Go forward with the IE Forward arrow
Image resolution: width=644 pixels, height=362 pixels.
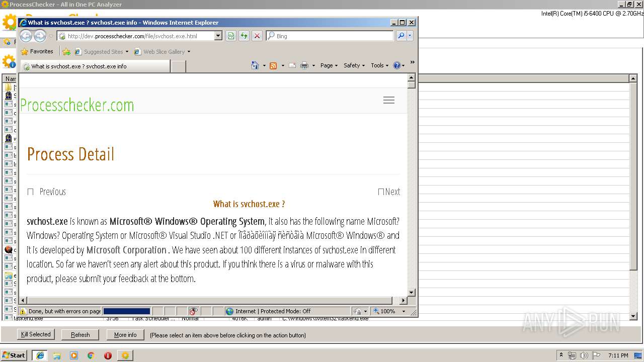pos(40,36)
